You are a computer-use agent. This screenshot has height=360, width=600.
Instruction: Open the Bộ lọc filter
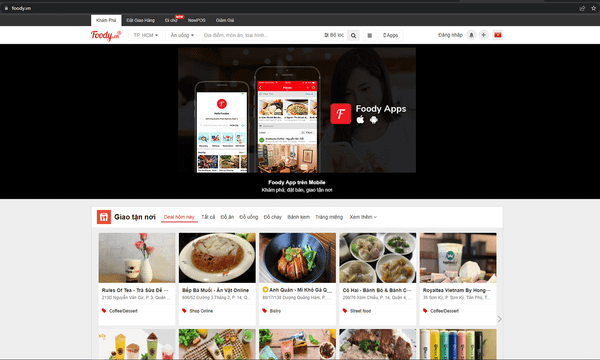334,35
